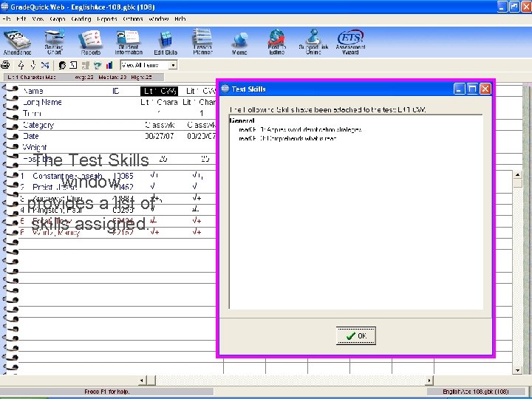Click the vertical scrollbar up arrow

pyautogui.click(x=517, y=174)
